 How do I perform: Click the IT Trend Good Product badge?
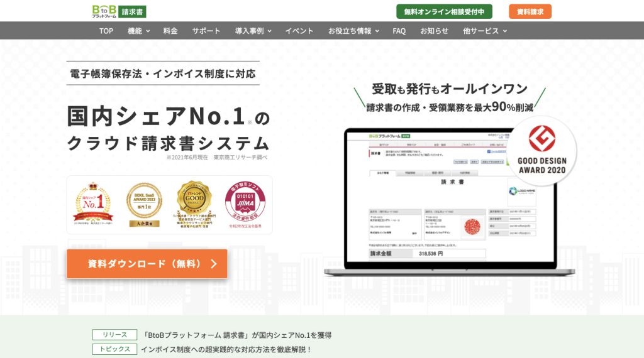click(194, 203)
